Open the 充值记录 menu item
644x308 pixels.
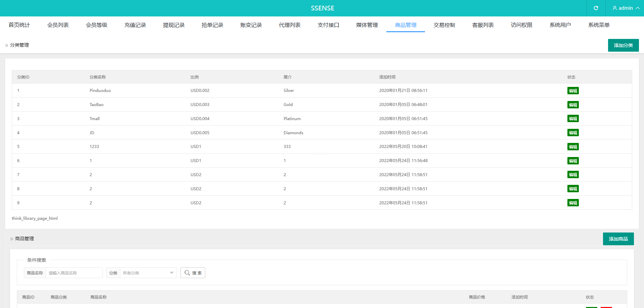coord(135,25)
